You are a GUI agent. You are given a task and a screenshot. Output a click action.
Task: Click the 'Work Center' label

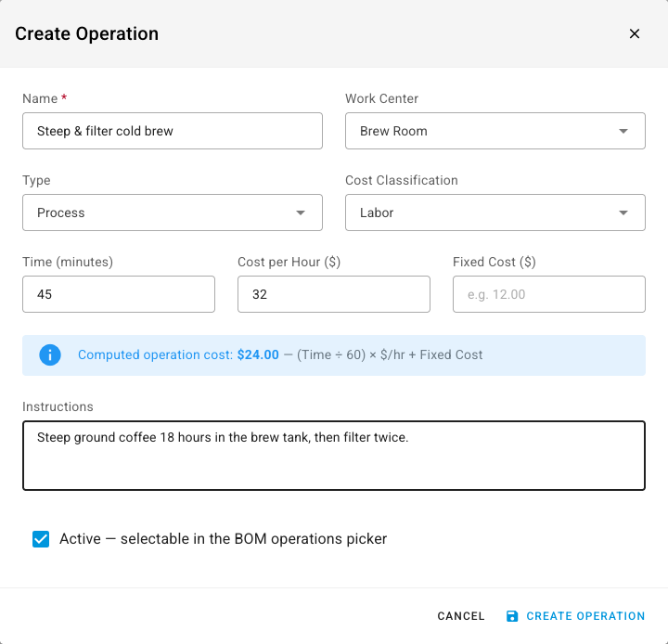pyautogui.click(x=381, y=98)
